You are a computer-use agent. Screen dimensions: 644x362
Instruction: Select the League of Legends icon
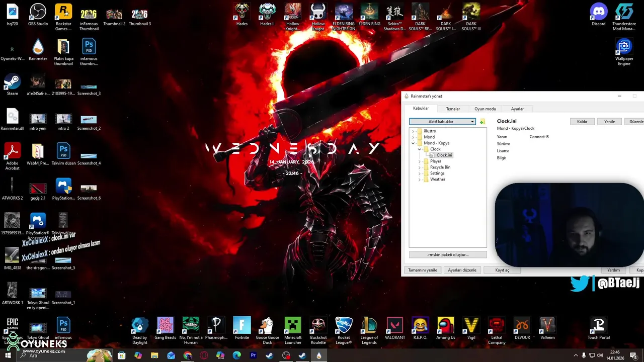pyautogui.click(x=369, y=331)
